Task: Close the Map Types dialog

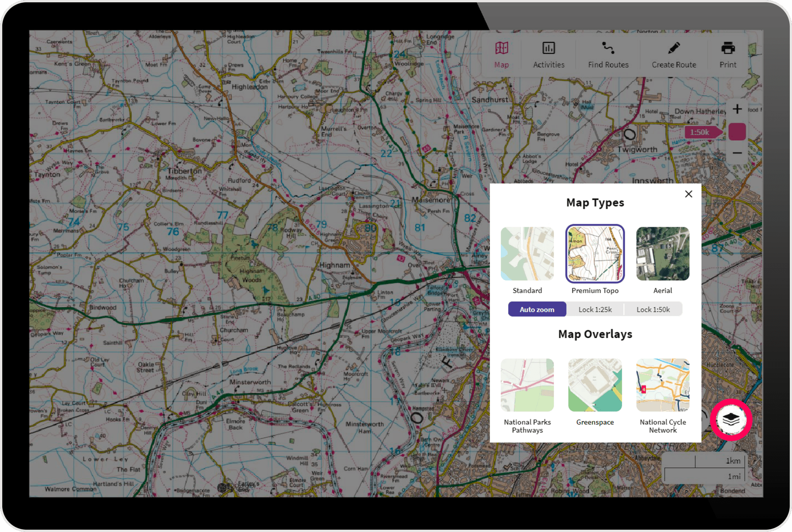Action: tap(688, 194)
